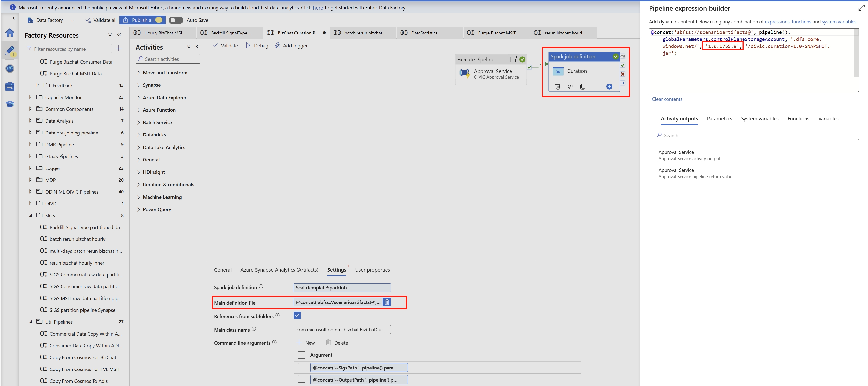Click Add trigger on canvas toolbar
Screen dimensions: 868x386
[x=291, y=45]
